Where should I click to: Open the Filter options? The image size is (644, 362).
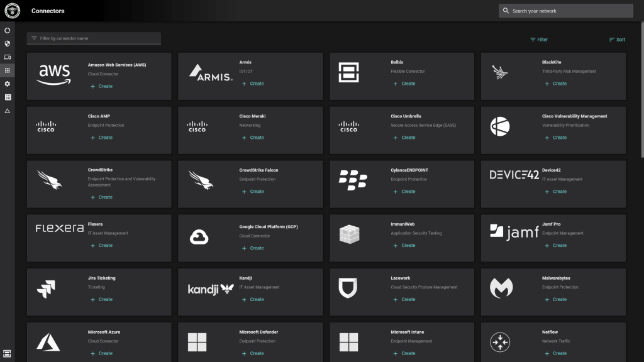point(539,40)
